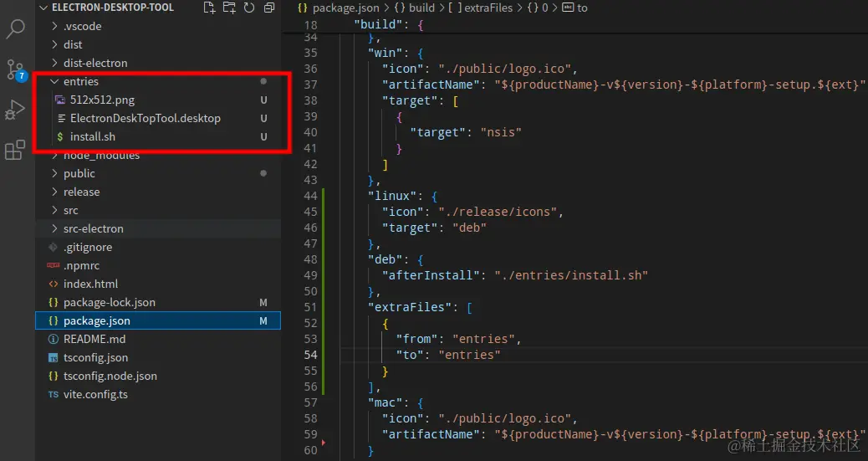Refresh the explorer file tree

(249, 8)
